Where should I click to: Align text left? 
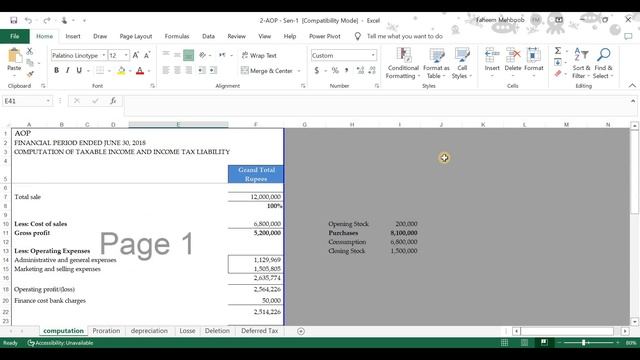tap(166, 70)
